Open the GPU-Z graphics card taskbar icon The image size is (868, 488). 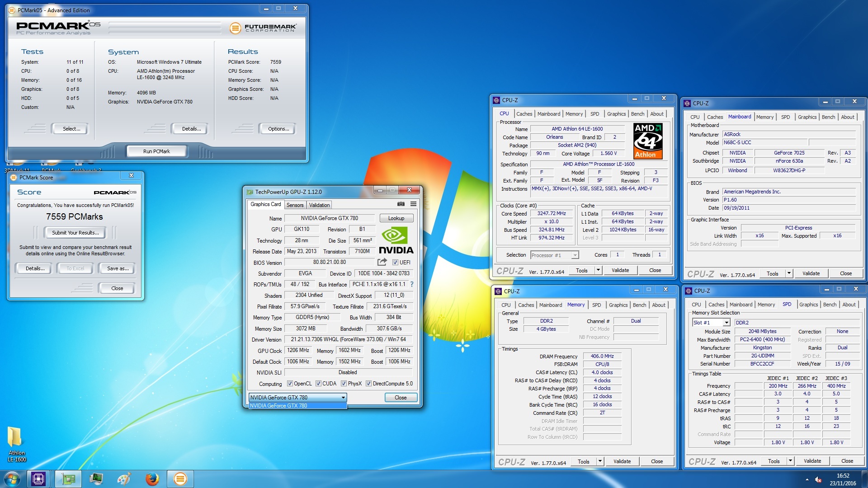68,479
